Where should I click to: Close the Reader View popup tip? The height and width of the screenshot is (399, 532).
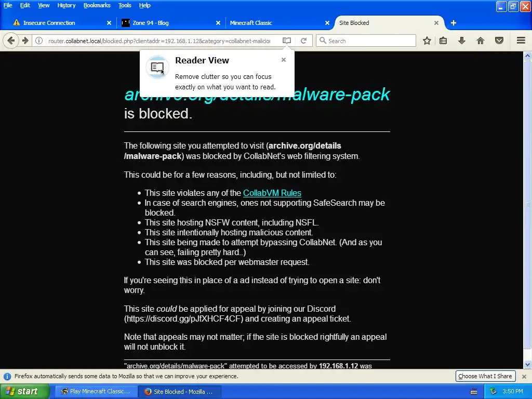click(284, 60)
